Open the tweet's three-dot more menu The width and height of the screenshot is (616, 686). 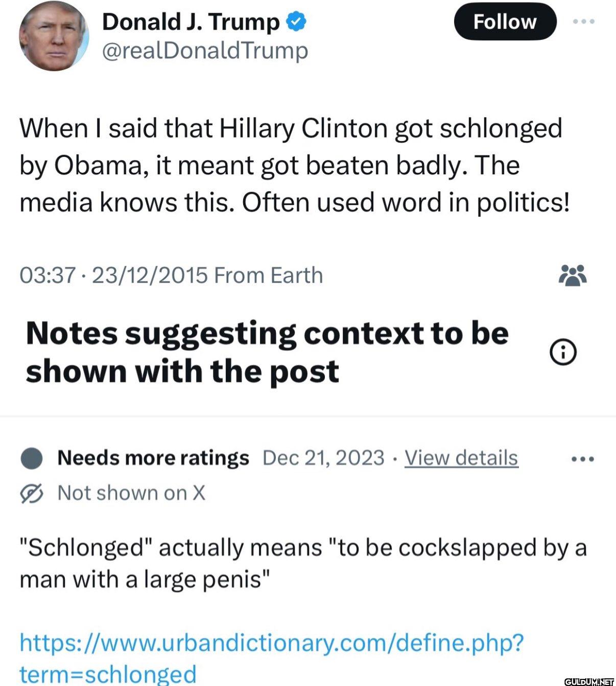584,21
